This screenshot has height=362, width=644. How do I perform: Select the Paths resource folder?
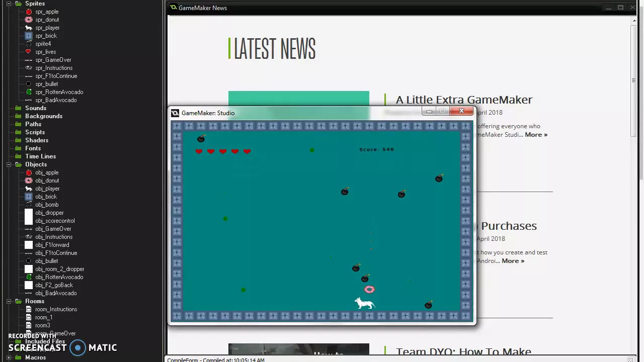pos(33,124)
